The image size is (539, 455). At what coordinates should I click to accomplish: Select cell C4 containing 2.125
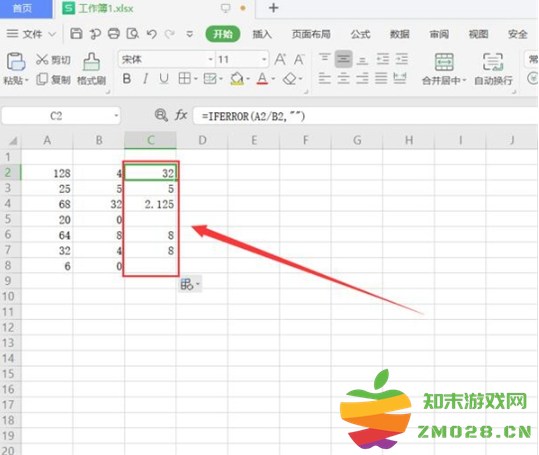coord(151,204)
